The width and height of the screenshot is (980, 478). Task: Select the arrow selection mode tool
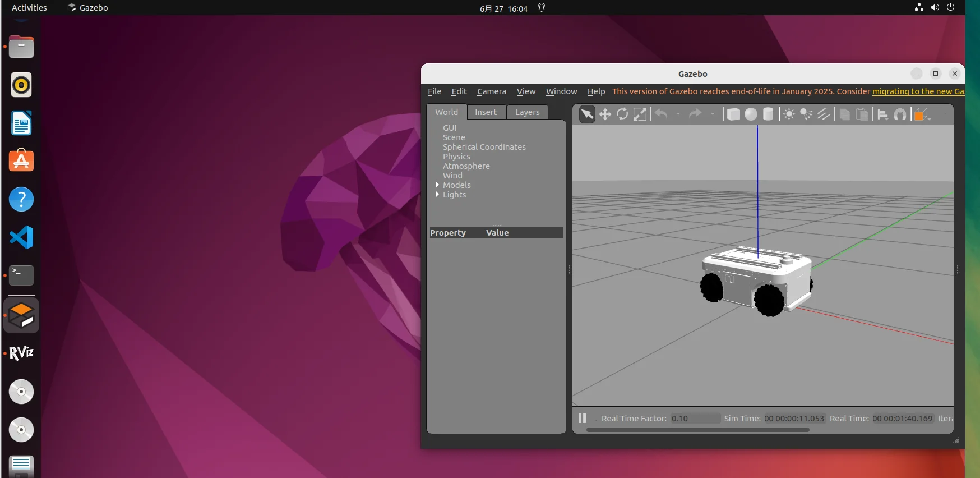pos(587,114)
